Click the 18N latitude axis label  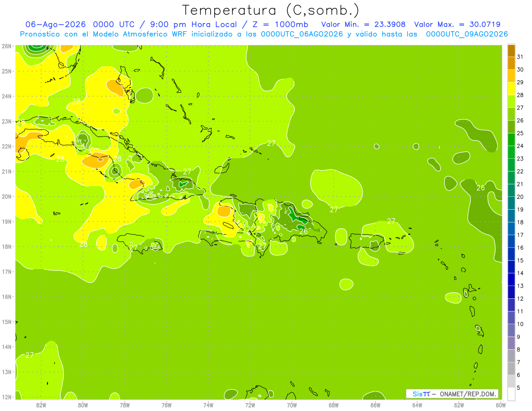[7, 247]
